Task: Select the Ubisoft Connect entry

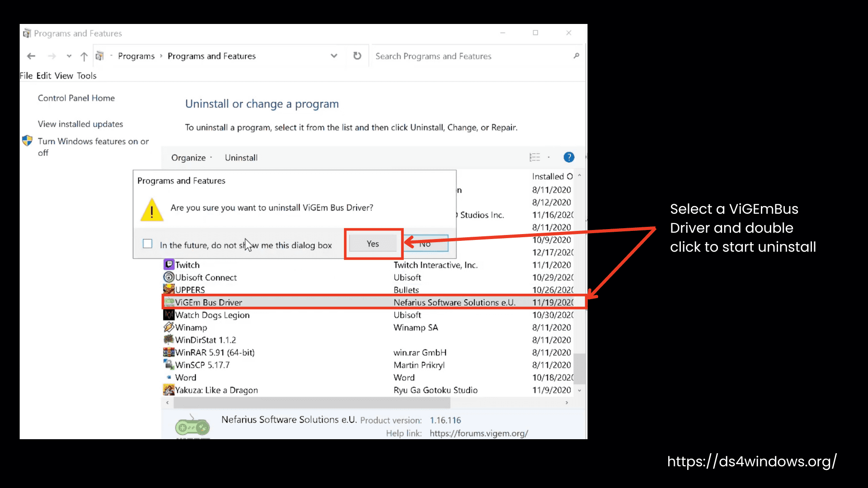Action: click(x=206, y=277)
